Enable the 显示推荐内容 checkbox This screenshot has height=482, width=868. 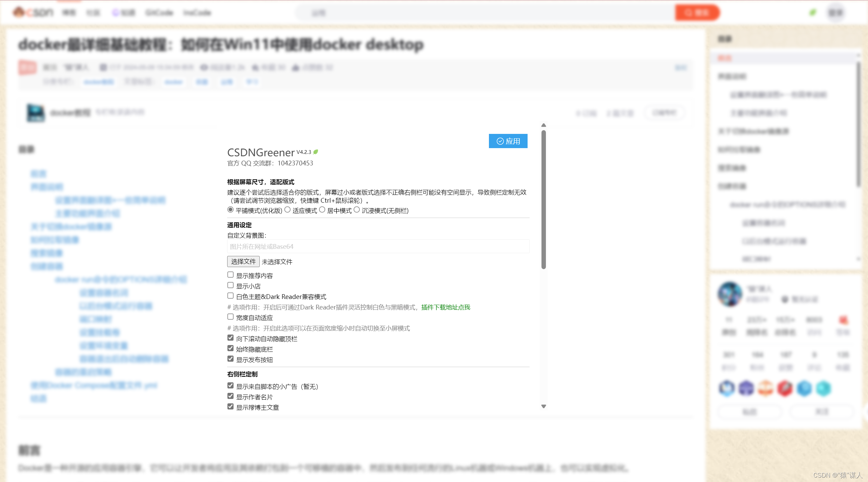pos(231,275)
